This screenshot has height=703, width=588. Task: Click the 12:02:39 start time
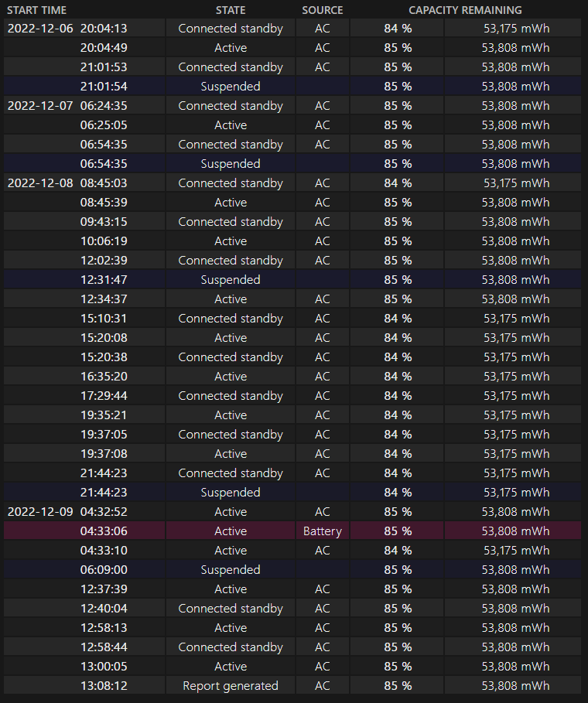[104, 260]
